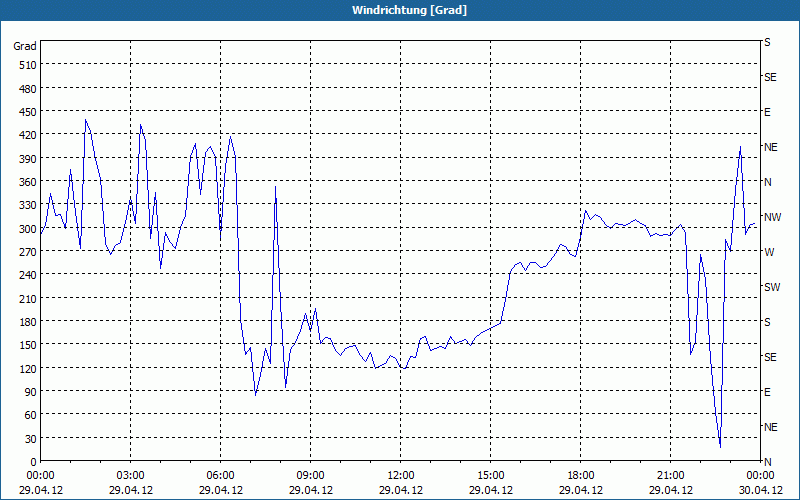Select the "Grad" unit label on the y-axis
Viewport: 800px width, 500px height.
pos(24,46)
